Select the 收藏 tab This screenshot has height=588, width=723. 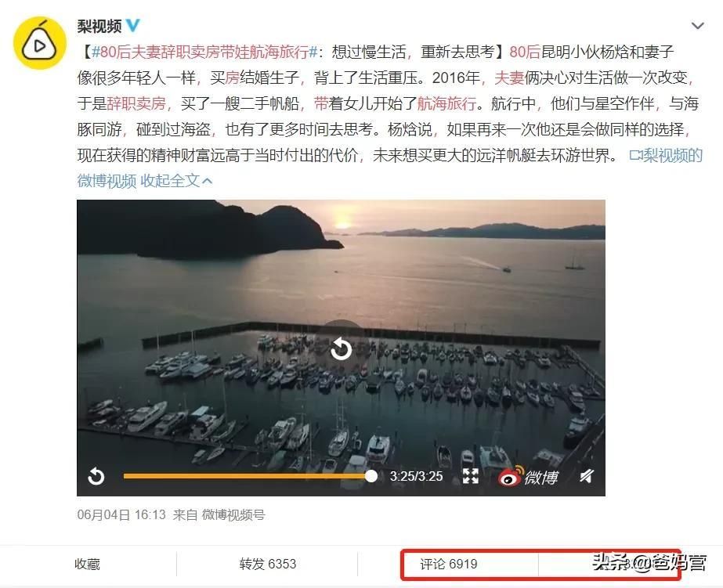[x=87, y=564]
